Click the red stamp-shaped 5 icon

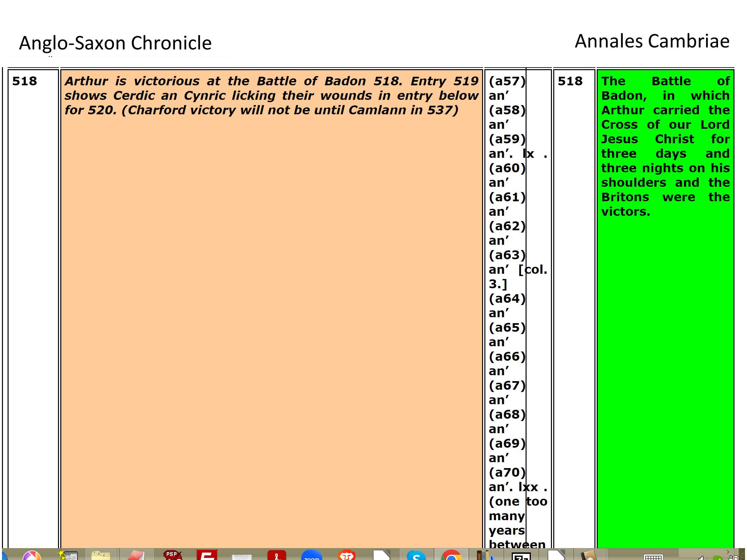207,555
